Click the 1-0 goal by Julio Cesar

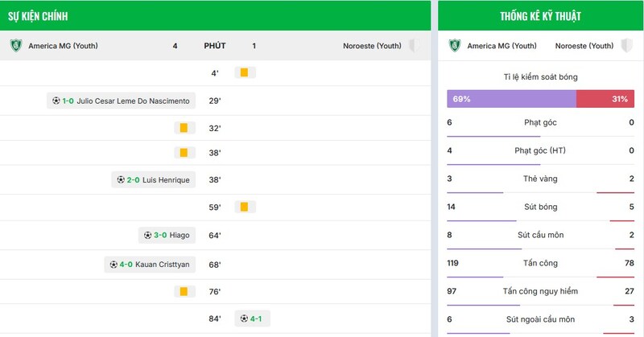coord(121,101)
